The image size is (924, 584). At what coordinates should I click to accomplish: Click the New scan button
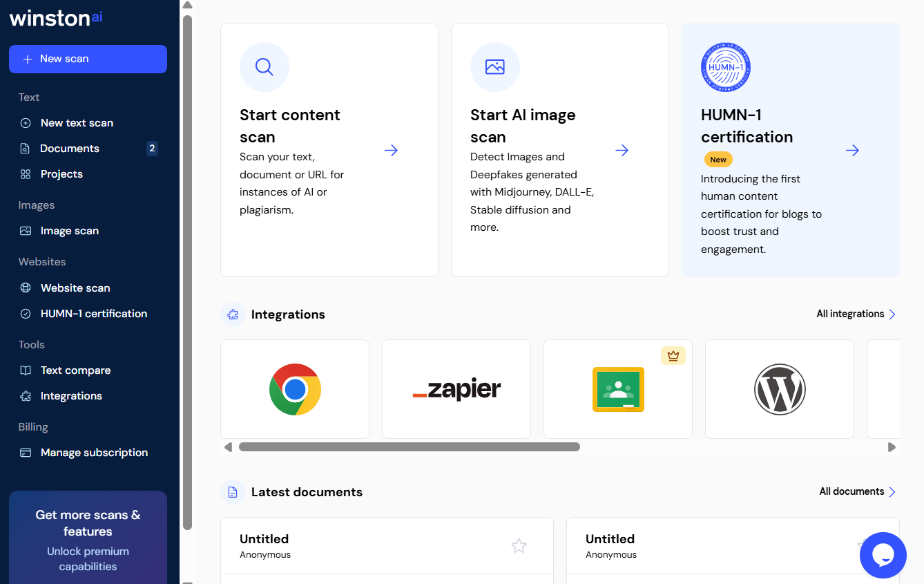pyautogui.click(x=88, y=59)
